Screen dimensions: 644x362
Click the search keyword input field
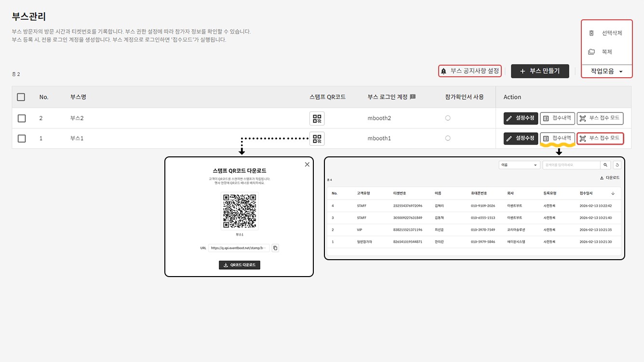point(571,165)
